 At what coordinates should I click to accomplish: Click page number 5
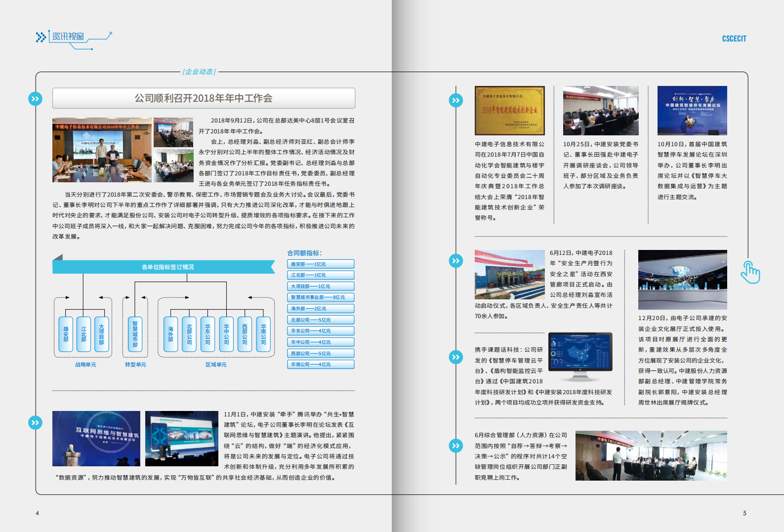coord(744,513)
